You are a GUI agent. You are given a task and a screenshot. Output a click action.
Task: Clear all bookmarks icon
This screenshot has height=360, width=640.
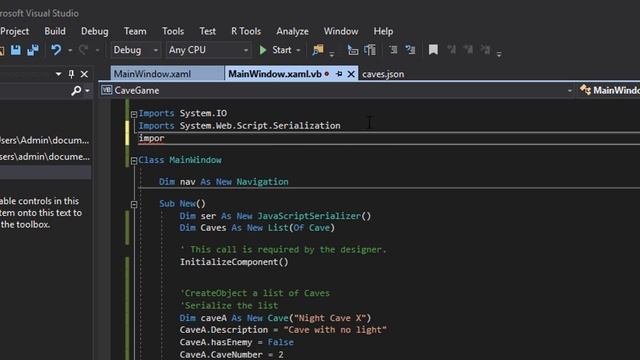(x=485, y=50)
